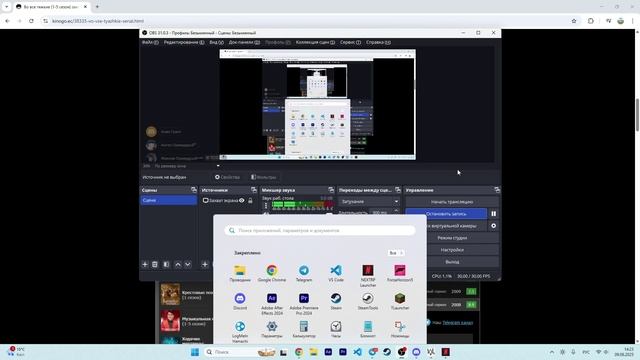Open scene filters icon in Сцены toolbar
Image resolution: width=640 pixels, height=360 pixels.
tap(166, 264)
